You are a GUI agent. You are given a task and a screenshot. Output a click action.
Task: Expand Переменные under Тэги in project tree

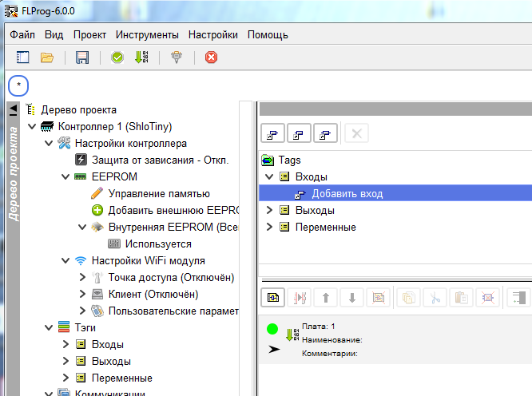[x=66, y=378]
